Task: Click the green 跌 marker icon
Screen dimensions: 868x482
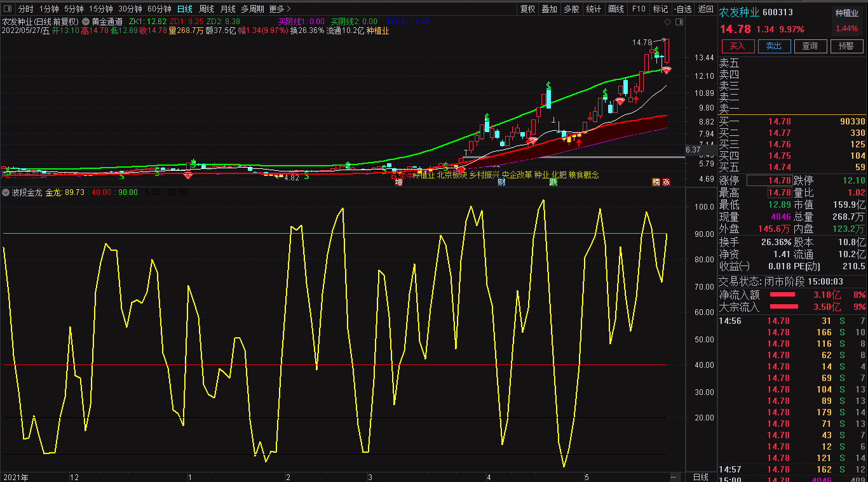Action: 553,182
